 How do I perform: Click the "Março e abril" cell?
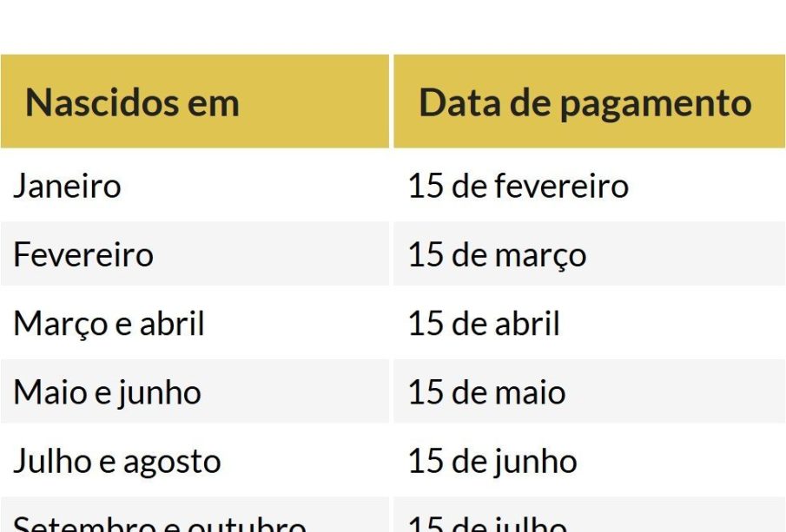pyautogui.click(x=109, y=324)
